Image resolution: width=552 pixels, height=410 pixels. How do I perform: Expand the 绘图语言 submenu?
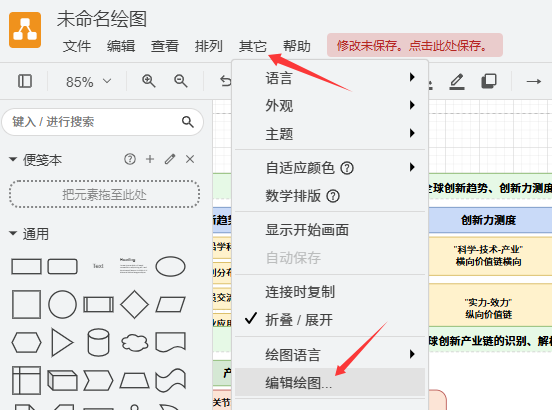pyautogui.click(x=330, y=355)
